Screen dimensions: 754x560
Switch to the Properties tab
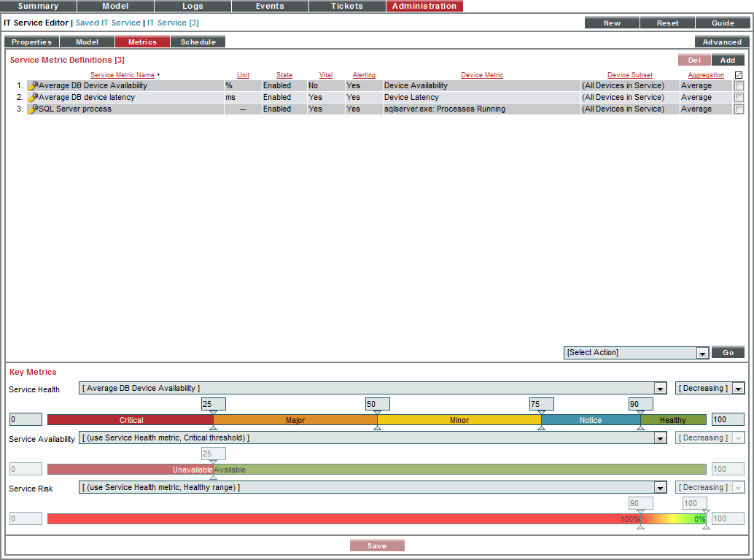(x=31, y=42)
